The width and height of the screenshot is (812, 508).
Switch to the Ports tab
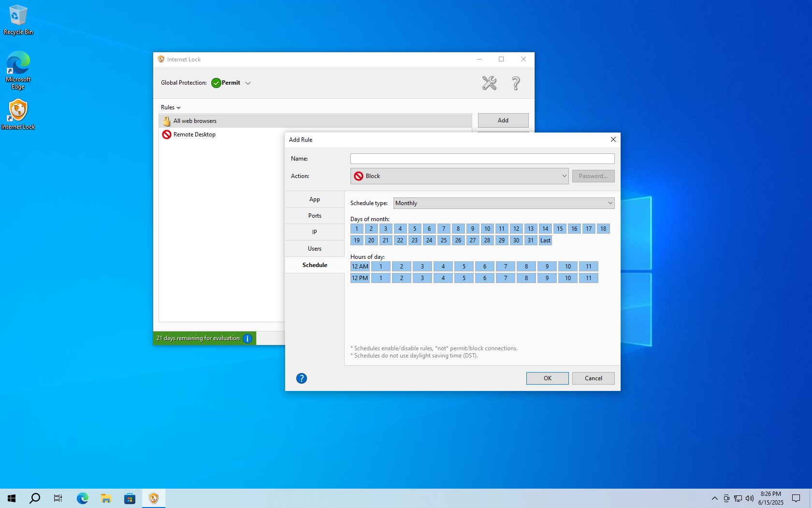tap(314, 215)
